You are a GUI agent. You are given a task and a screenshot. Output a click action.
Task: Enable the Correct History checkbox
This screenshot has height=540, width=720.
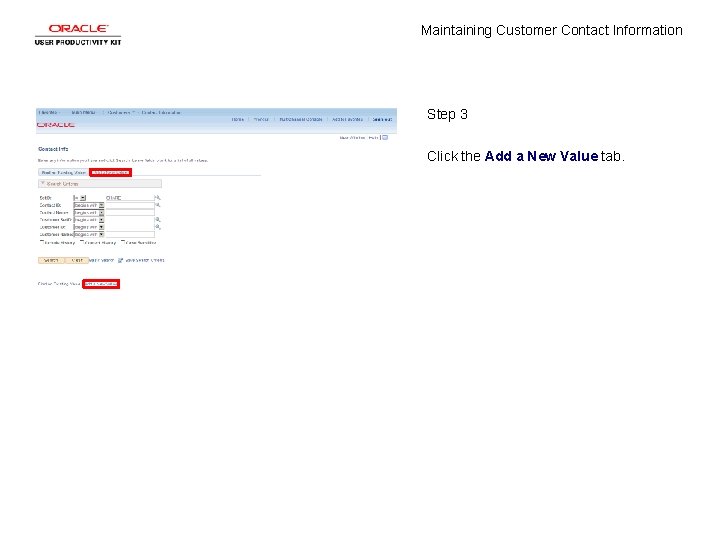click(x=82, y=242)
